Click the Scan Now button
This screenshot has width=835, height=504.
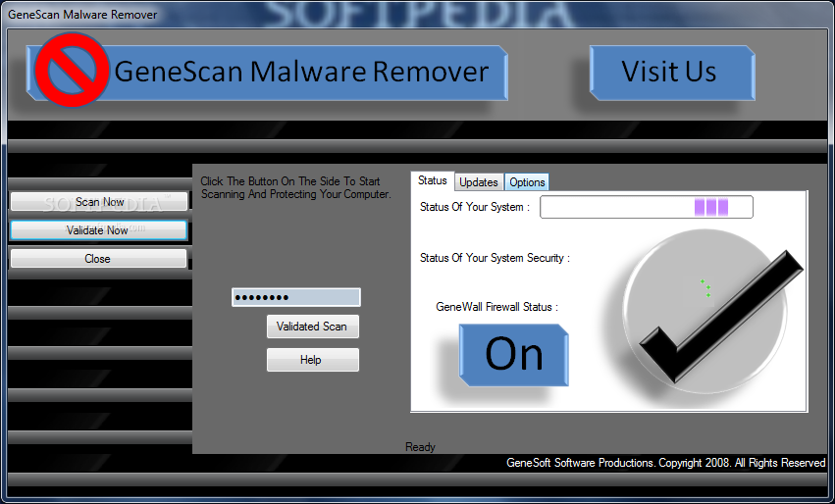click(99, 202)
